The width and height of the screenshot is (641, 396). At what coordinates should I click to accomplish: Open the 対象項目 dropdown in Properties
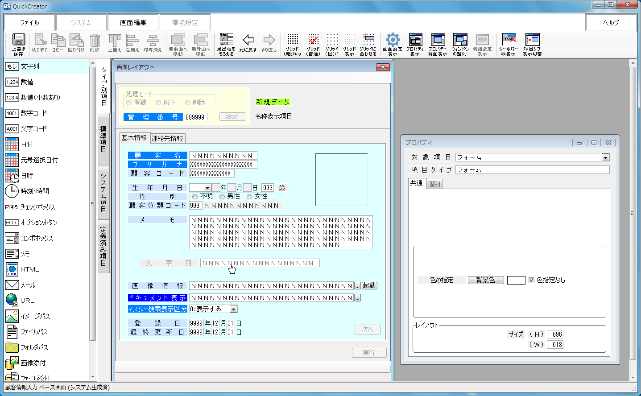(x=605, y=157)
